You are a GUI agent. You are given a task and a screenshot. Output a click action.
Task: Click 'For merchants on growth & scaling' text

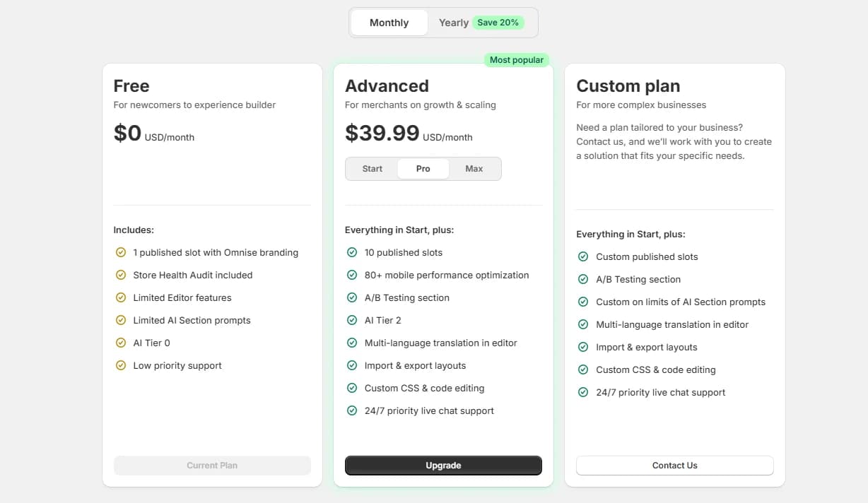pos(421,105)
